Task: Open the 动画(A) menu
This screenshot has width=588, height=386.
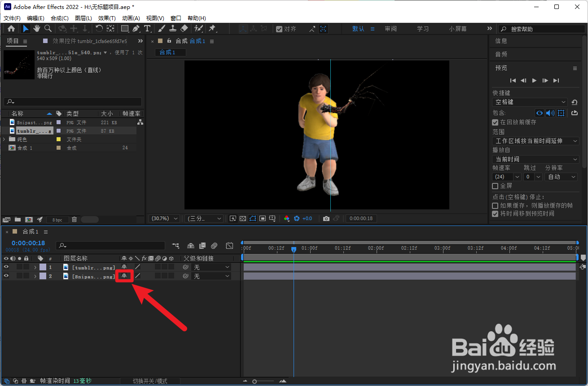Action: (x=131, y=18)
